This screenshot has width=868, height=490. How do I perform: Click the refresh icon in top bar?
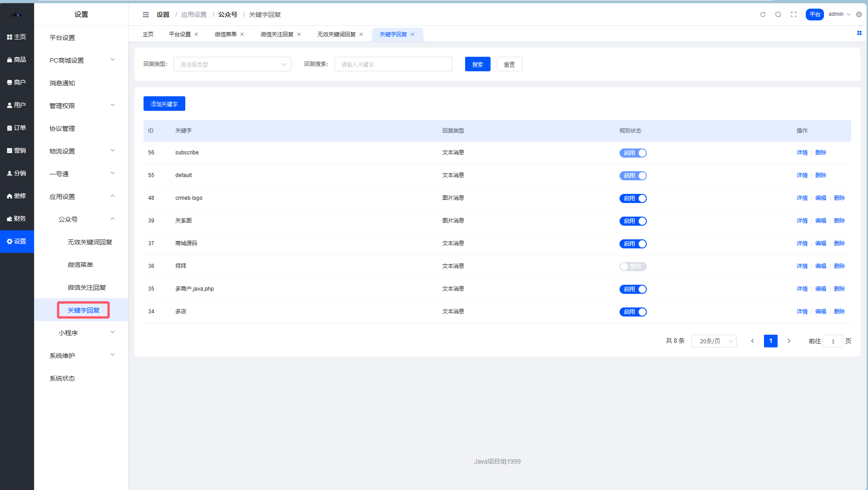(763, 15)
